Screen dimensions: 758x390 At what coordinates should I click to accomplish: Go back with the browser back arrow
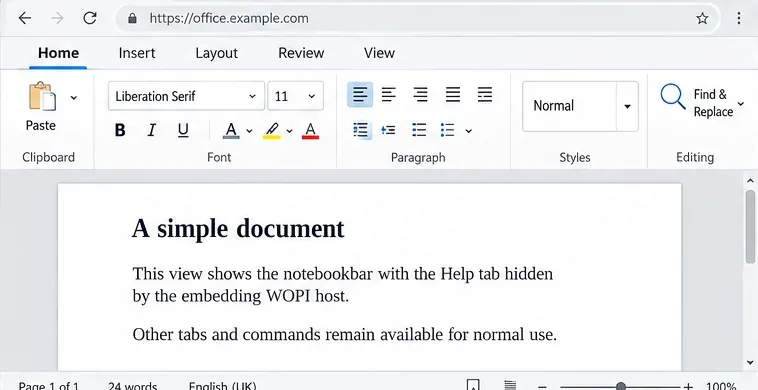25,18
